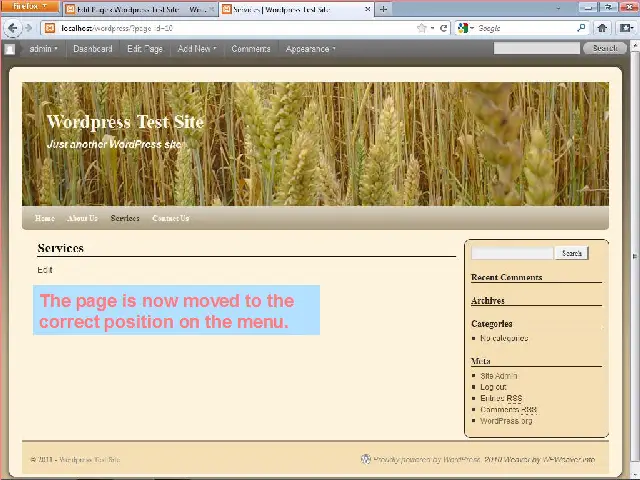This screenshot has height=480, width=640.
Task: Go to Home in the site menu
Action: [44, 218]
